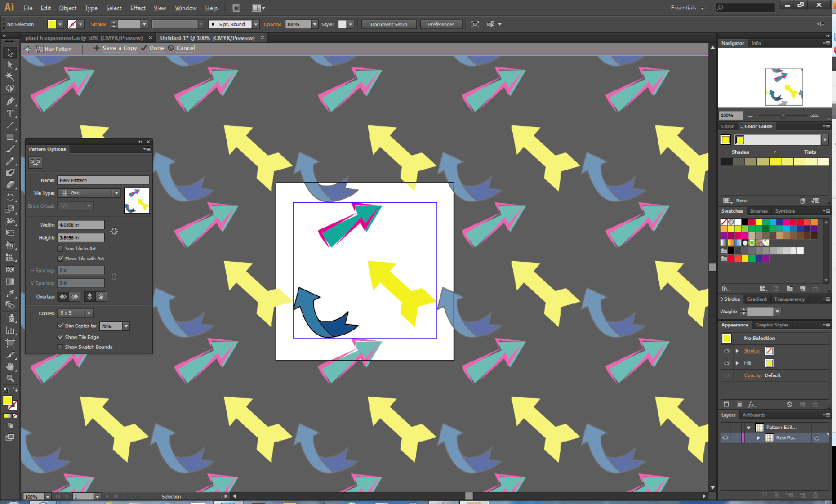Open the Effect menu

pyautogui.click(x=138, y=8)
